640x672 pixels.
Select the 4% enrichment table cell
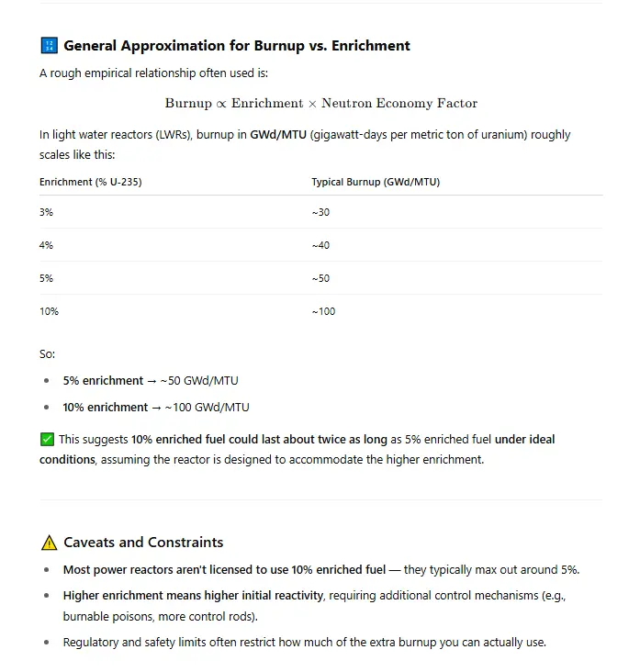pos(47,245)
